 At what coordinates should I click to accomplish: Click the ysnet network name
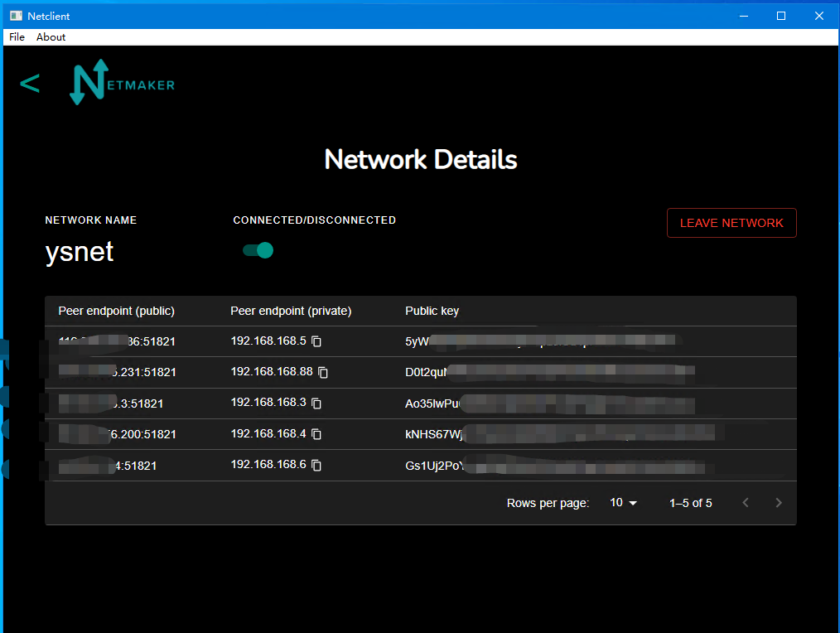coord(79,252)
